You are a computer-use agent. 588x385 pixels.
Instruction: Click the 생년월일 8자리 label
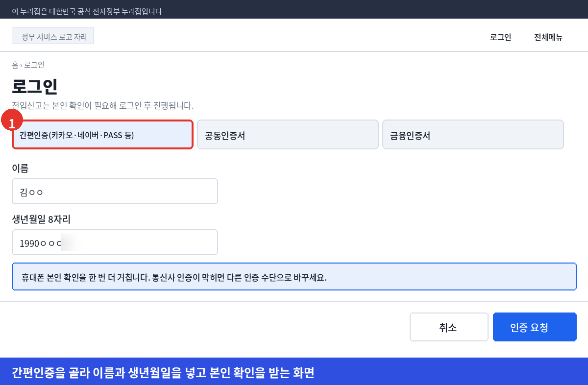click(41, 219)
